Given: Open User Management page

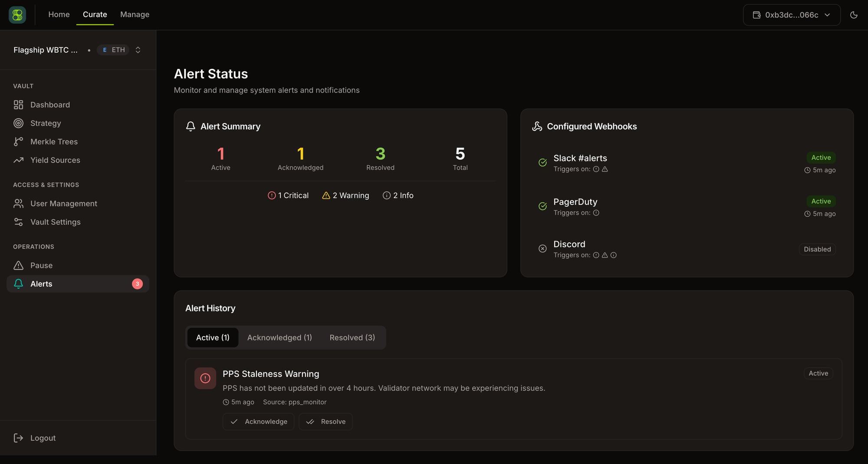Looking at the screenshot, I should tap(64, 203).
